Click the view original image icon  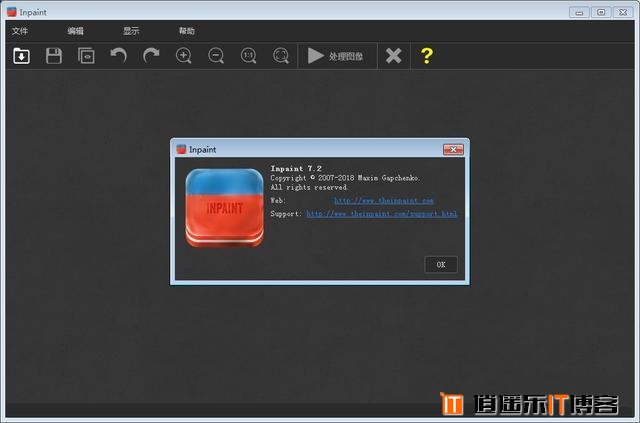86,56
